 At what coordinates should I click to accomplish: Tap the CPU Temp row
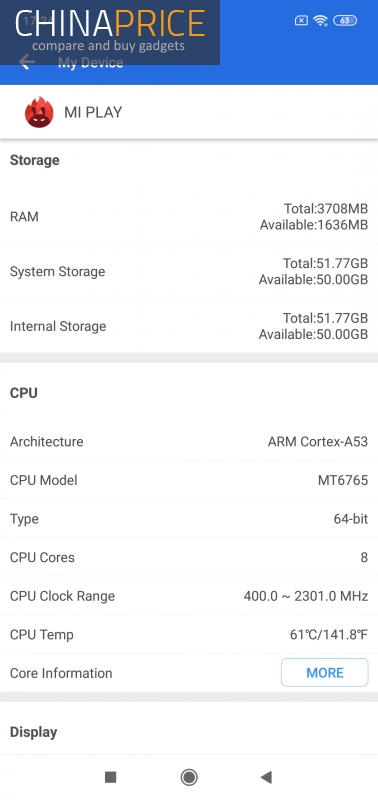(189, 635)
